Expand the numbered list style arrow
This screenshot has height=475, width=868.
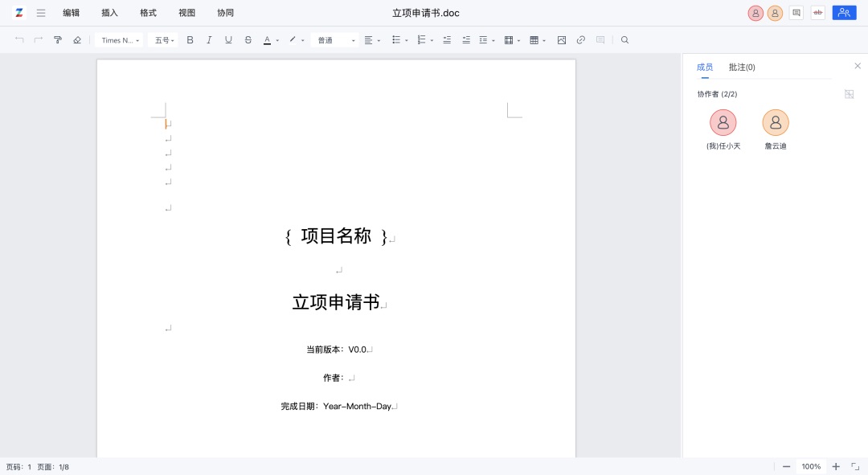(432, 40)
